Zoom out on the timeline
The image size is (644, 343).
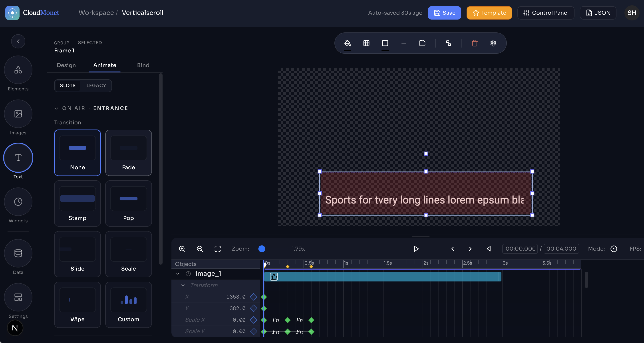[200, 249]
